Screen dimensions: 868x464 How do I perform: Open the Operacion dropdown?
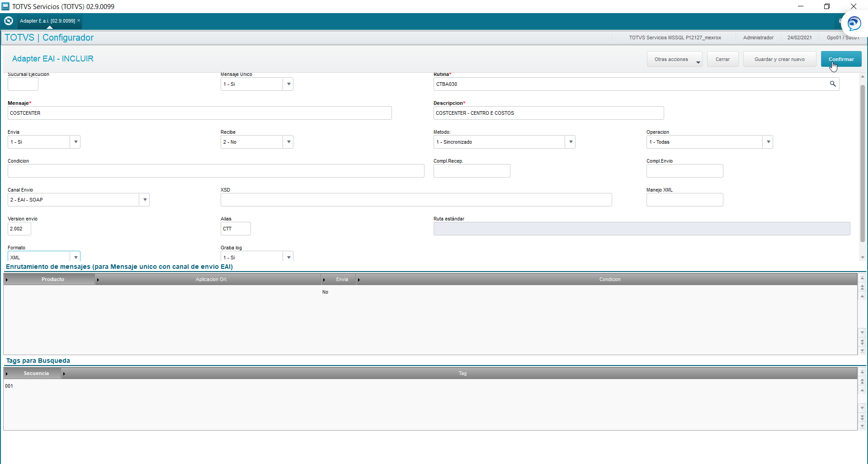(x=768, y=142)
